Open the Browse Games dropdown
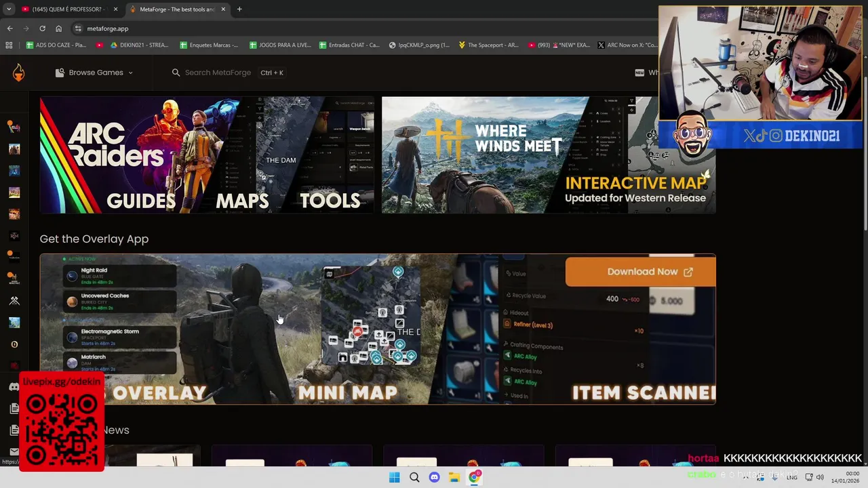The width and height of the screenshot is (868, 488). coord(94,73)
